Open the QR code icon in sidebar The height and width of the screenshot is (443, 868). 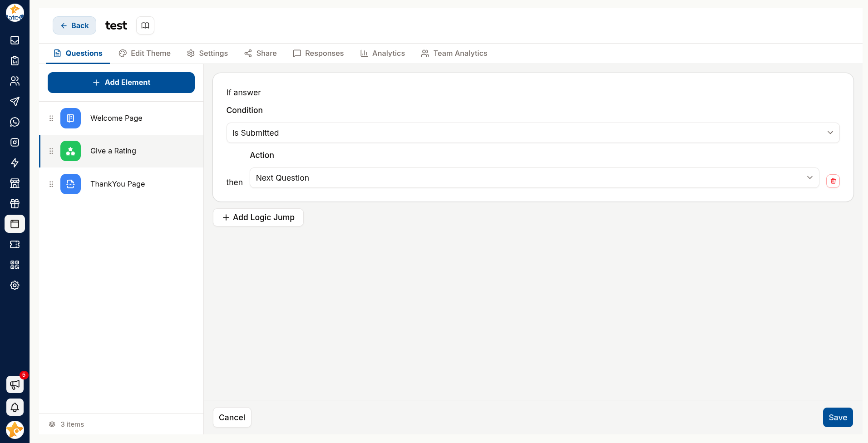point(15,265)
